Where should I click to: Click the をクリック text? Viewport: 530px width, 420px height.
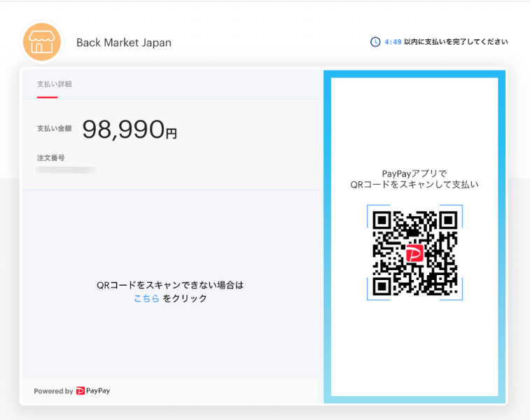[x=185, y=298]
